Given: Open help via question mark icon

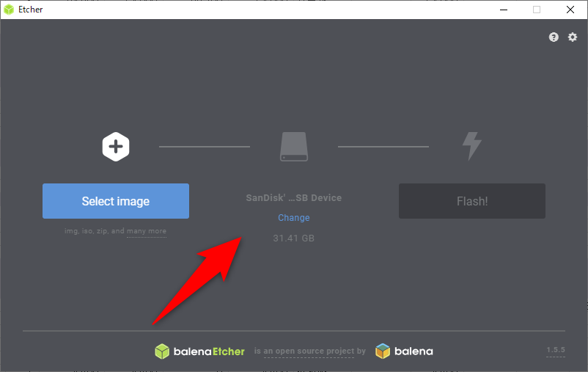Looking at the screenshot, I should pyautogui.click(x=554, y=37).
